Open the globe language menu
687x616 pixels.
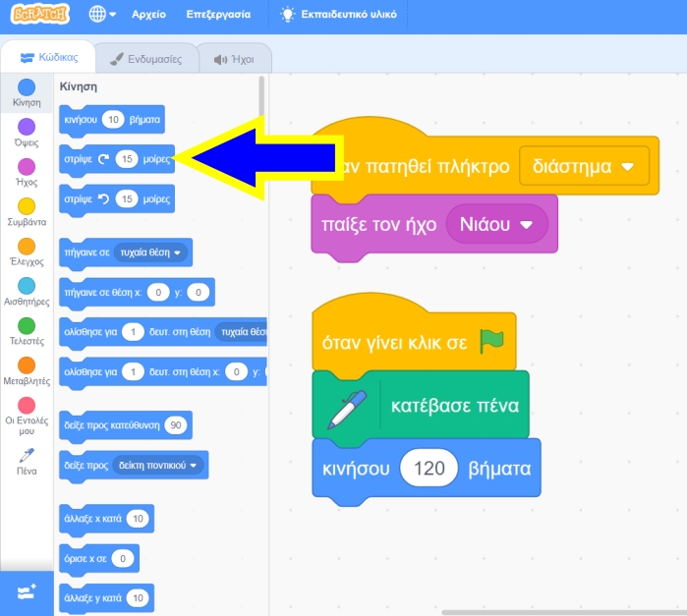click(x=102, y=15)
